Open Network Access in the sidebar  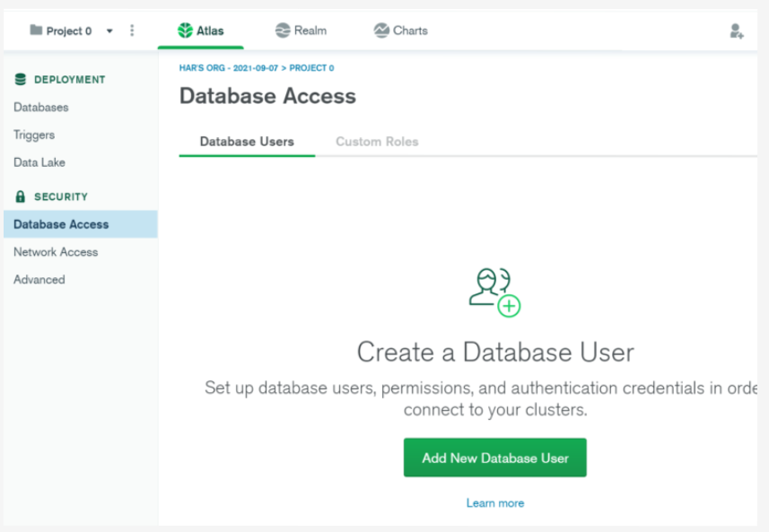pos(56,252)
